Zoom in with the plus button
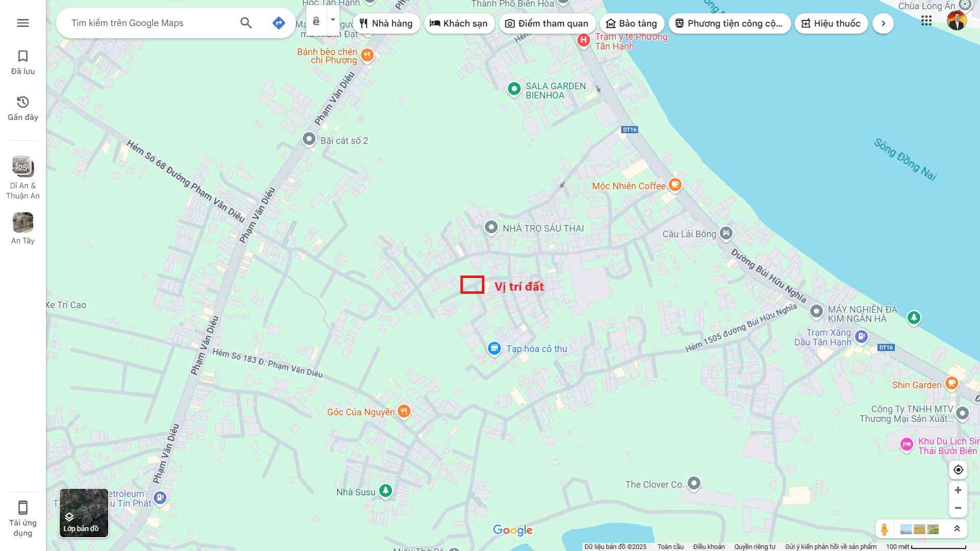 (x=958, y=490)
